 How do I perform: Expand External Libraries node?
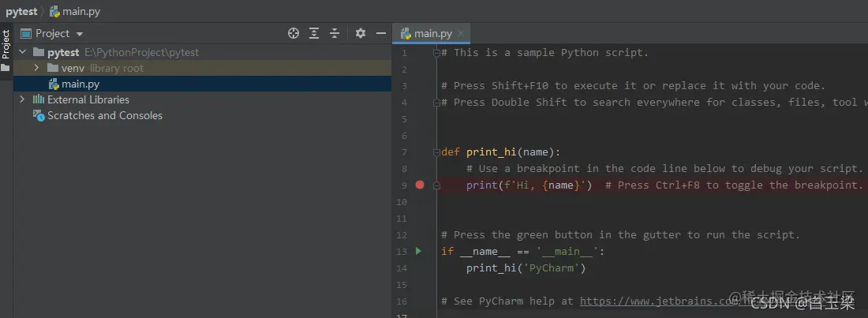point(23,99)
